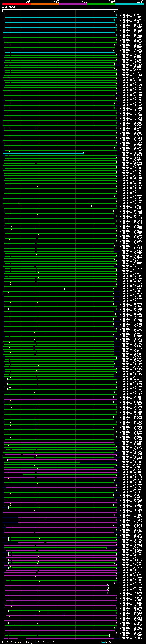Image resolution: width=146 pixels, height=644 pixels.
Task: Click the UniRef100_B4FVE4 label
Action: (131, 613)
